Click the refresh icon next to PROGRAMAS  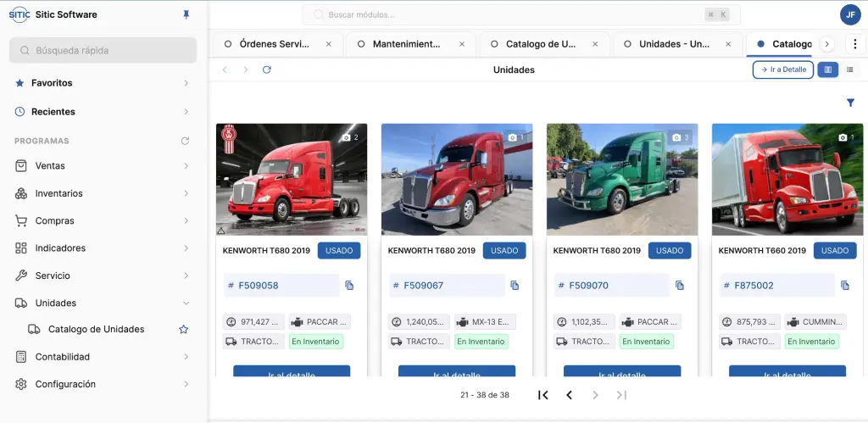click(186, 142)
